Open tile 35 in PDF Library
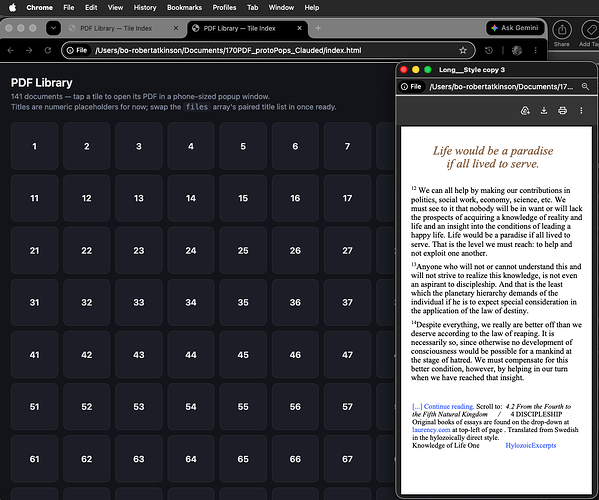This screenshot has width=599, height=500. tap(243, 303)
